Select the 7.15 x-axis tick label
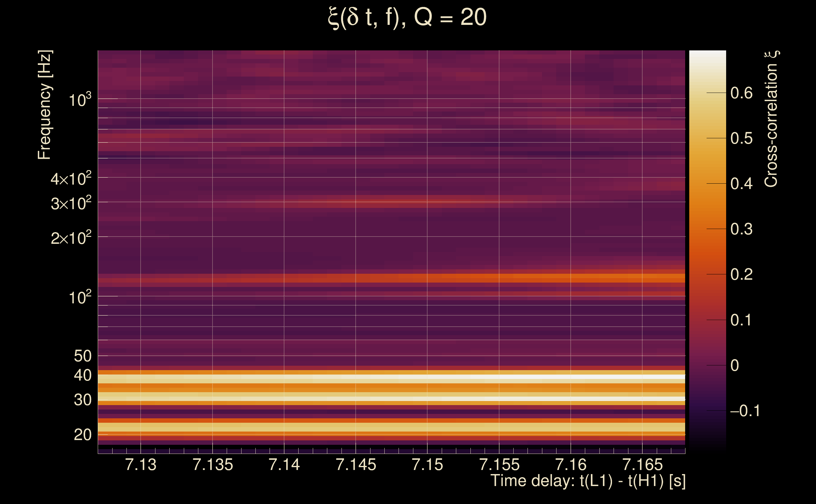 427,465
